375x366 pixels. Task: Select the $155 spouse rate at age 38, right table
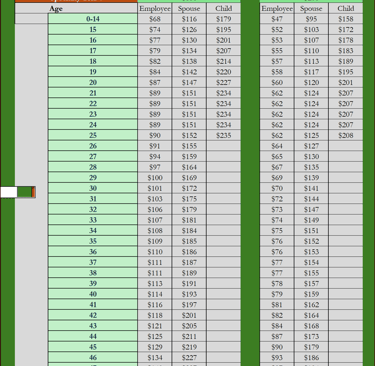(x=311, y=273)
